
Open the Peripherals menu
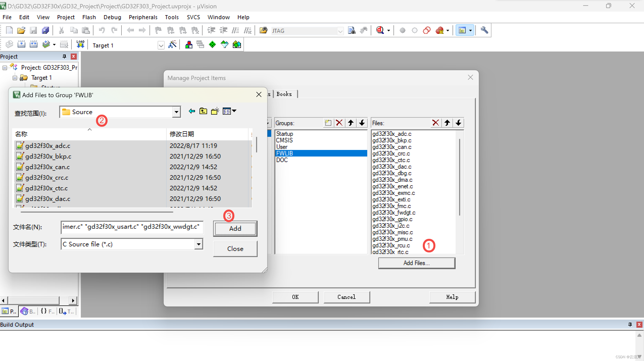click(143, 17)
